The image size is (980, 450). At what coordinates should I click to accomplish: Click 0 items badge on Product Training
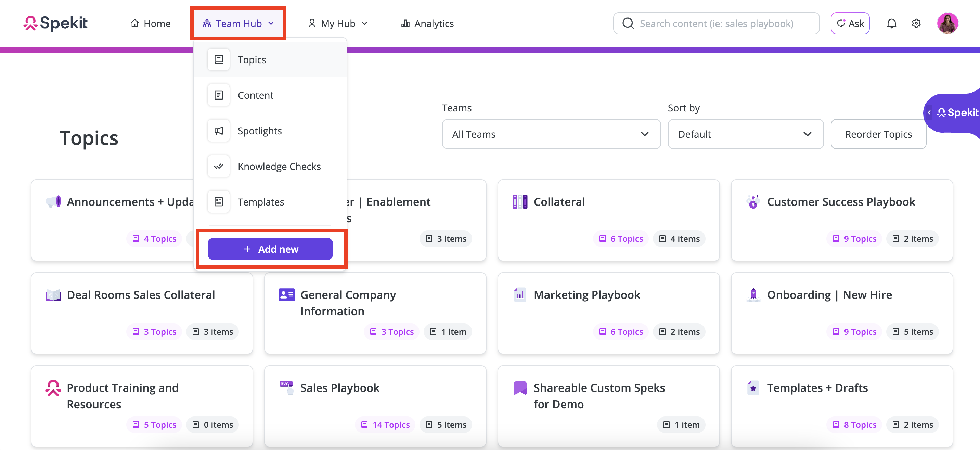(x=212, y=425)
